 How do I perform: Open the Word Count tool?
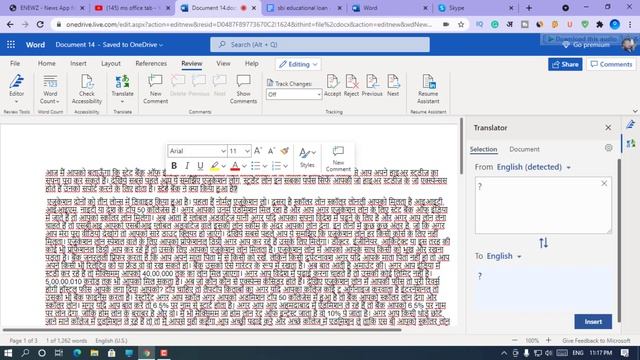[50, 89]
